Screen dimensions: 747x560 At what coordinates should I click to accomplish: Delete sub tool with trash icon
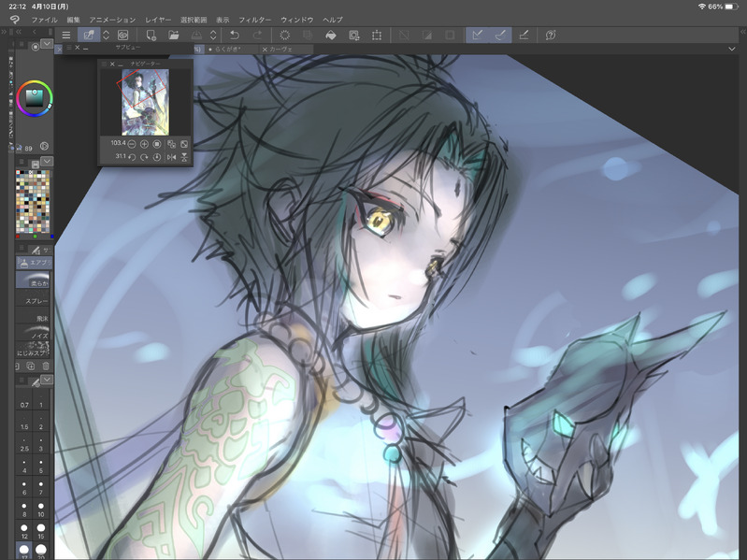(46, 366)
